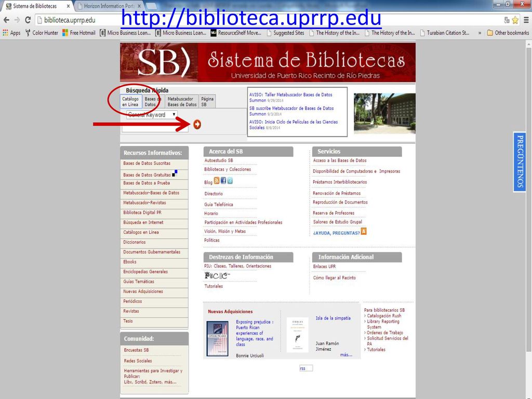Open Metabuscador-Revistas link
Screen dimensions: 532x399
click(144, 203)
